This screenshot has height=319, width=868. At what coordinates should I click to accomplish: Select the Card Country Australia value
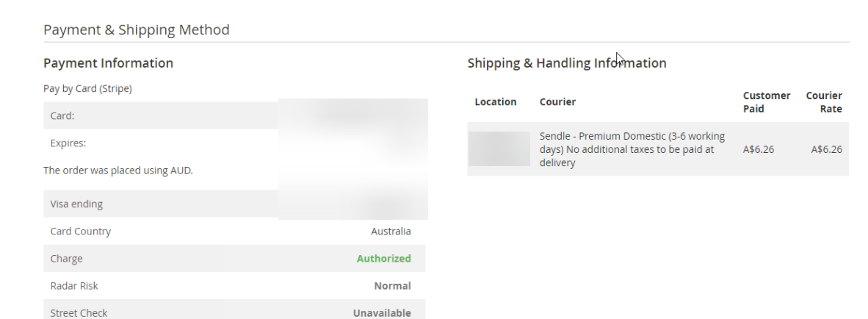(391, 232)
